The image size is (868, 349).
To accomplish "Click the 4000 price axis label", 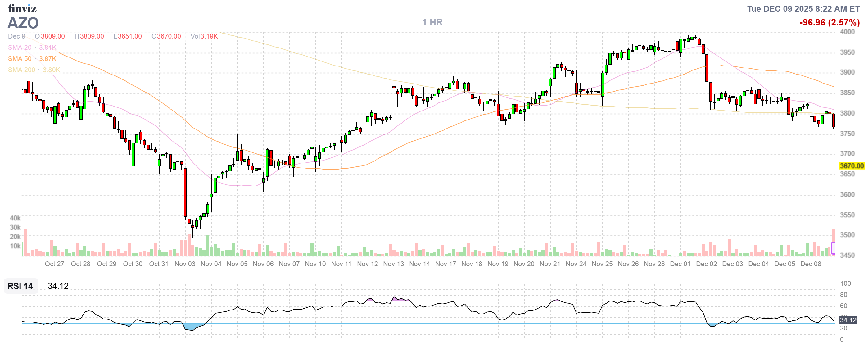I will 847,32.
